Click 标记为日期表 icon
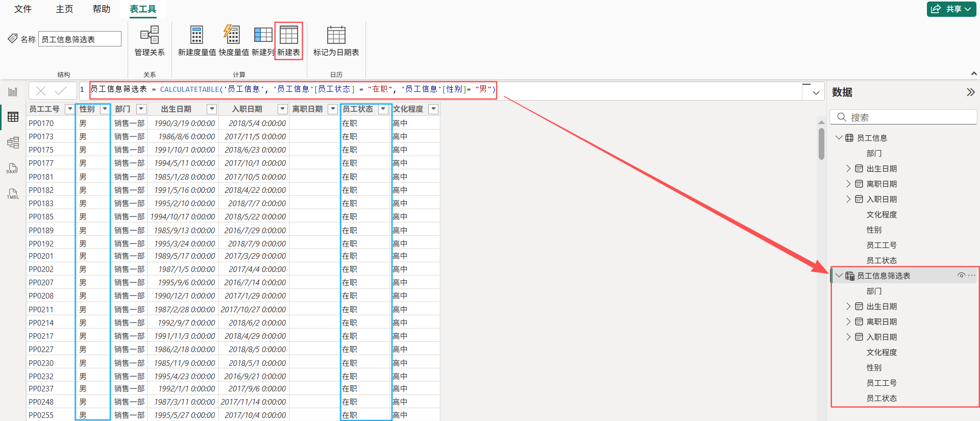980x421 pixels. tap(336, 35)
